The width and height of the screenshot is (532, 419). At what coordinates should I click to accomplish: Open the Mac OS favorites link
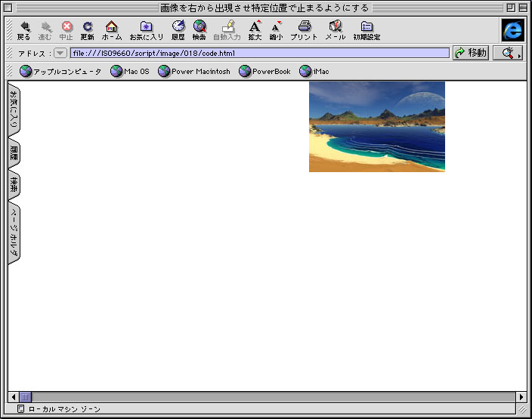click(x=130, y=72)
